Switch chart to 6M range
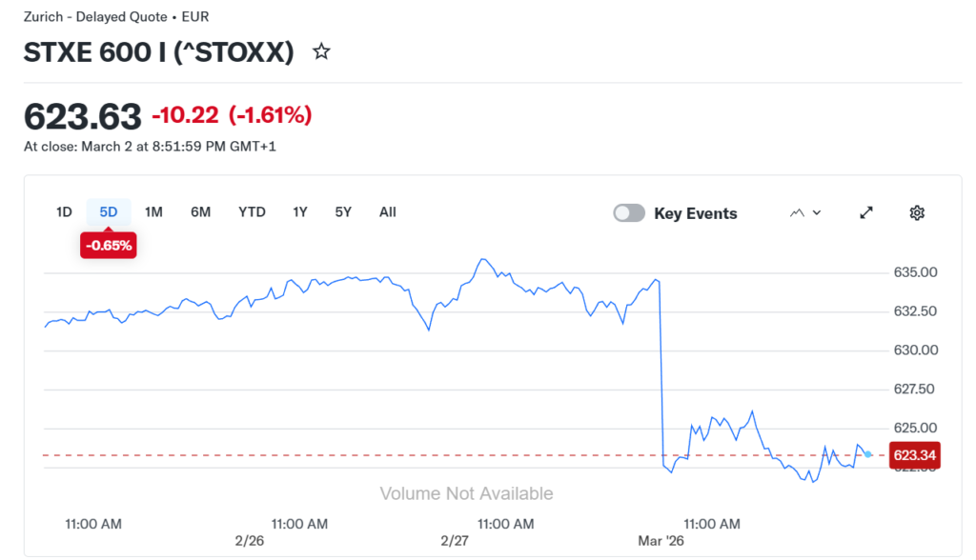The width and height of the screenshot is (976, 560). pyautogui.click(x=200, y=211)
